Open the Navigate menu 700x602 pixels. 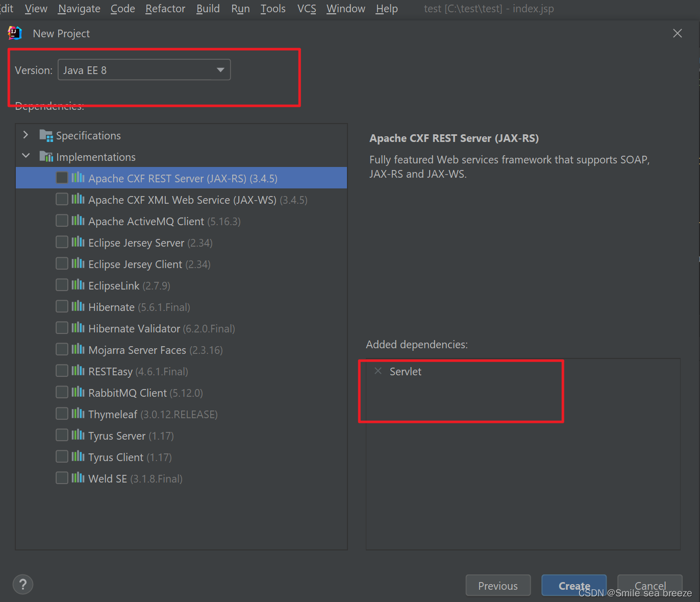79,9
